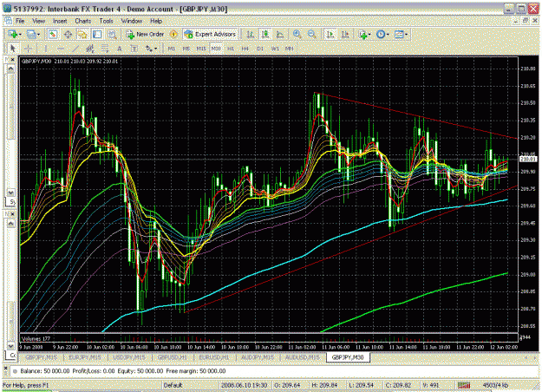Select the Vertical Line drawing tool
Screen dimensions: 542x392
[46, 49]
